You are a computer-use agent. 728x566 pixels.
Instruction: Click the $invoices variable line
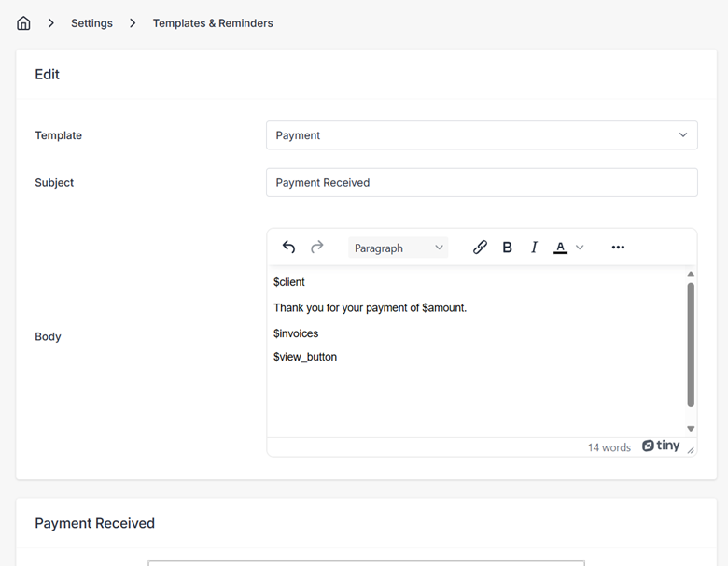(x=296, y=333)
